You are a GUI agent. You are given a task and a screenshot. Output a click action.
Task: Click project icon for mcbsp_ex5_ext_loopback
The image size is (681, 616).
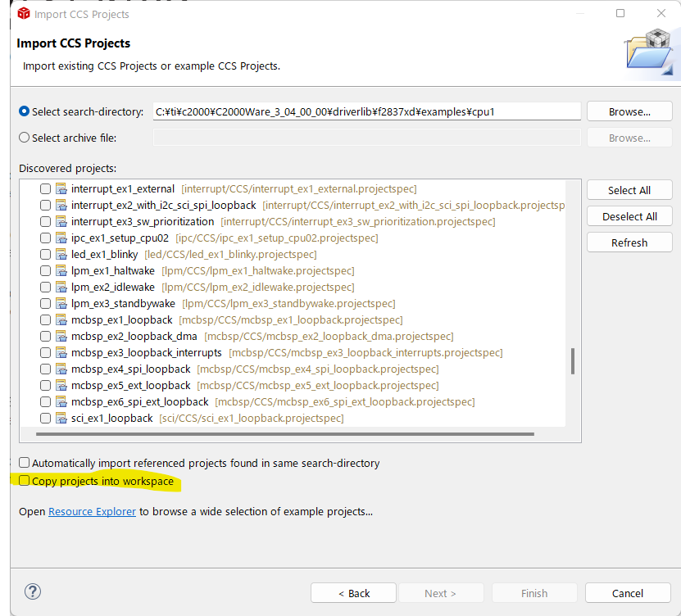pos(61,386)
